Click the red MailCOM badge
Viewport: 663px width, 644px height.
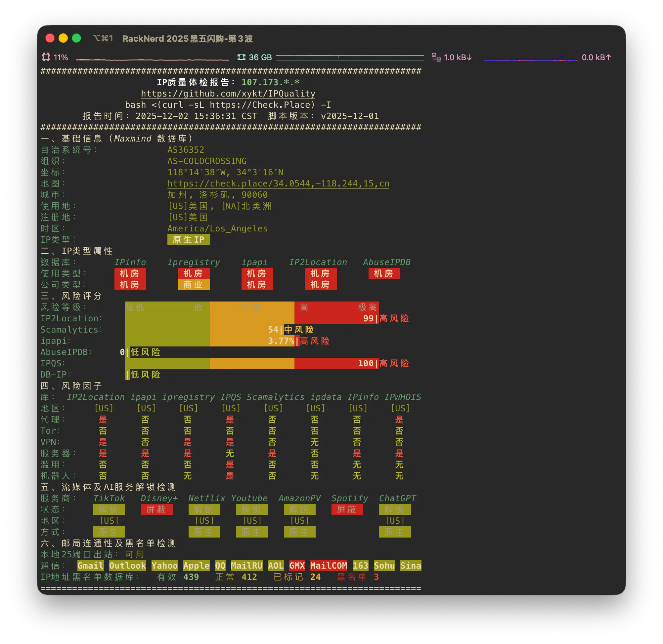[x=328, y=566]
